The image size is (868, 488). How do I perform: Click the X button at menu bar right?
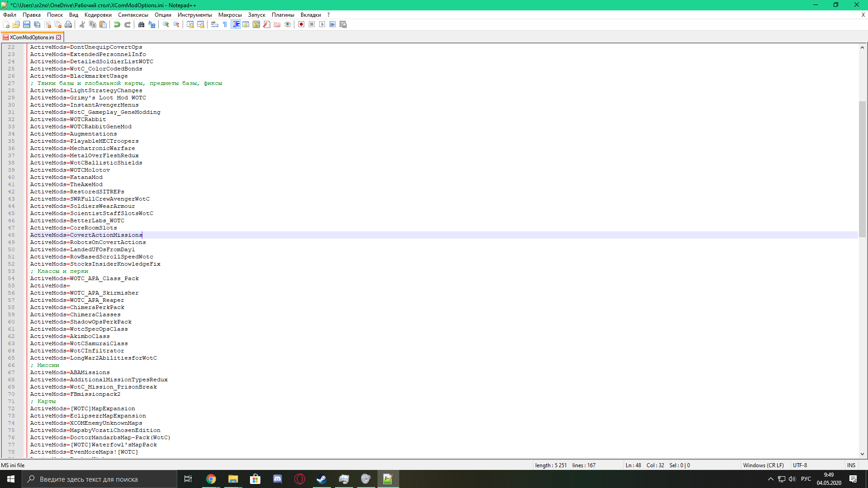click(x=863, y=15)
